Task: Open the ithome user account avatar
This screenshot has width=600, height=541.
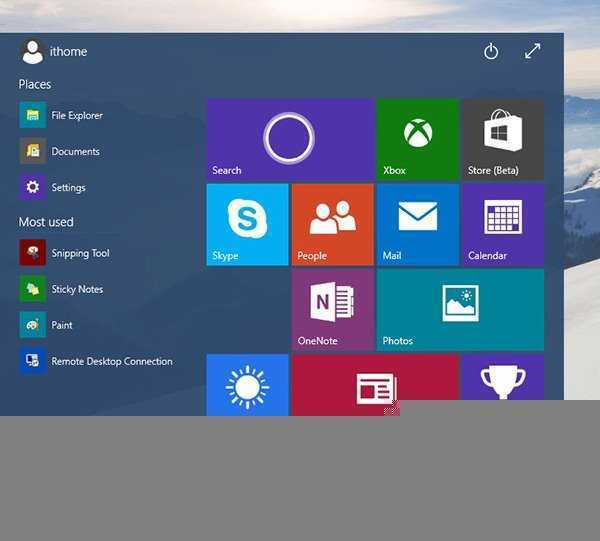Action: (33, 52)
